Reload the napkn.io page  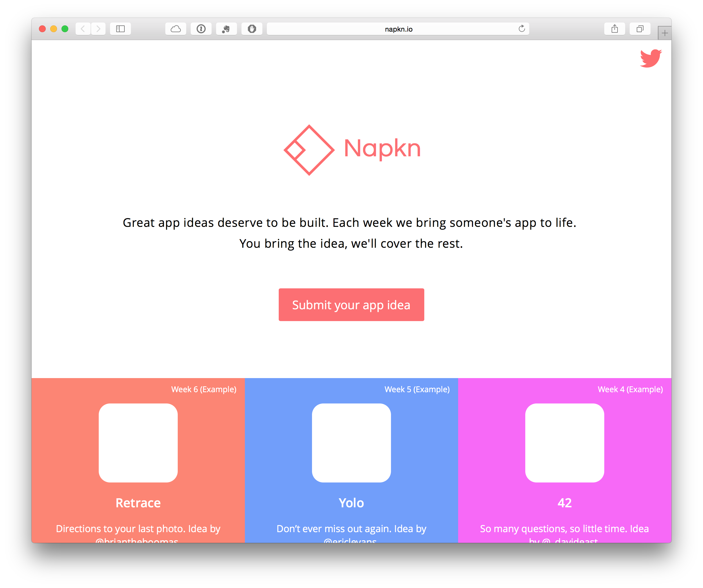tap(522, 29)
